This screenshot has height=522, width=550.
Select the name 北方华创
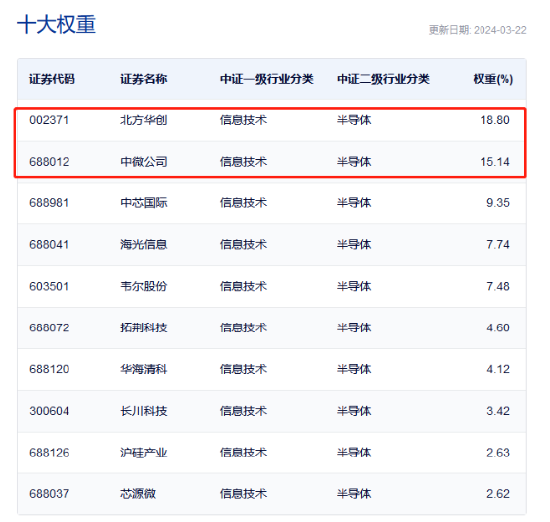[143, 120]
